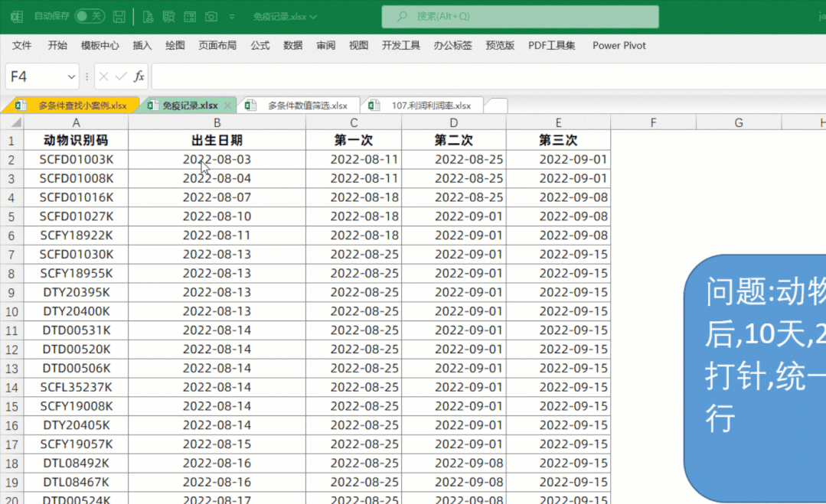Switch to the 数据 tab
Viewport: 826px width, 504px height.
click(x=293, y=45)
